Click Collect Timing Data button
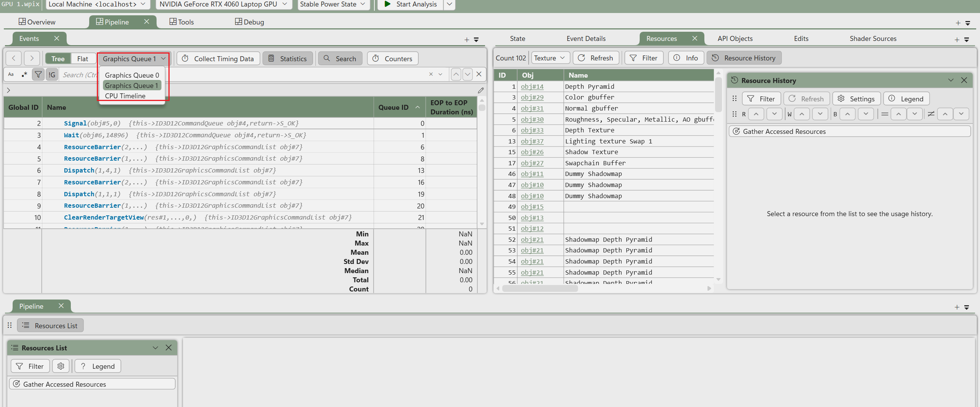Image resolution: width=980 pixels, height=407 pixels. (218, 59)
